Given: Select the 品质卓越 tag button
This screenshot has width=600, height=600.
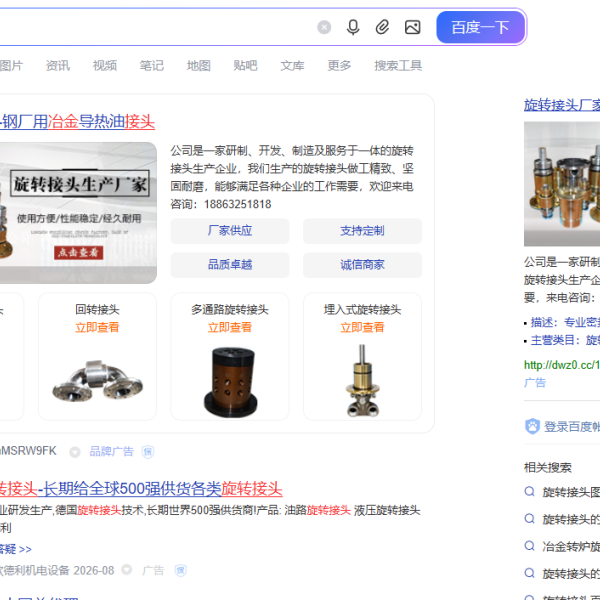Looking at the screenshot, I should click(x=230, y=265).
